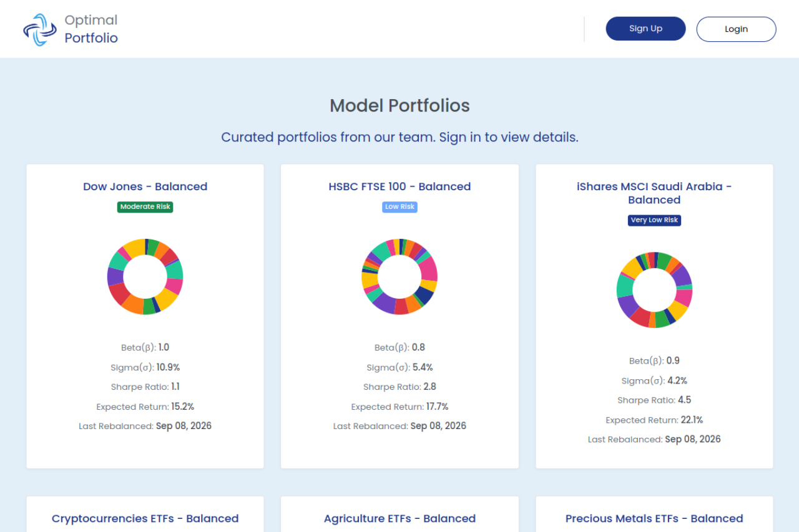Click the Moderate Risk badge
This screenshot has width=799, height=532.
point(145,206)
